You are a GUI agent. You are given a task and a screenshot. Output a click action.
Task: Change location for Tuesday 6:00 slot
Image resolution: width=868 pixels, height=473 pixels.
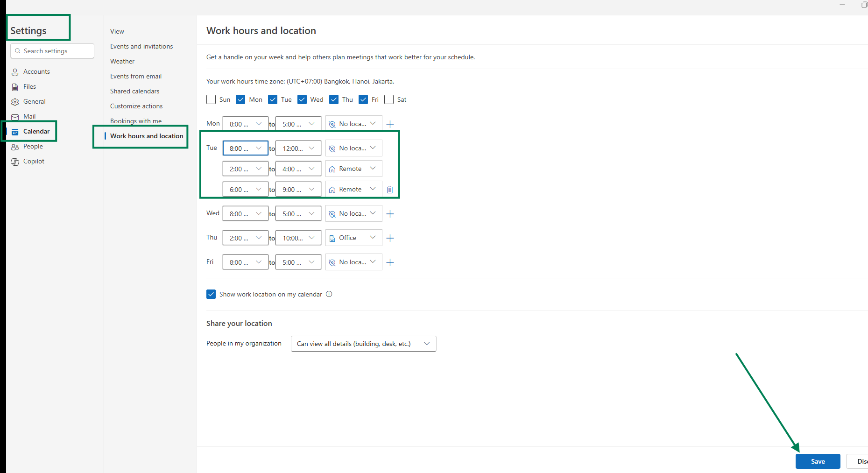(354, 189)
